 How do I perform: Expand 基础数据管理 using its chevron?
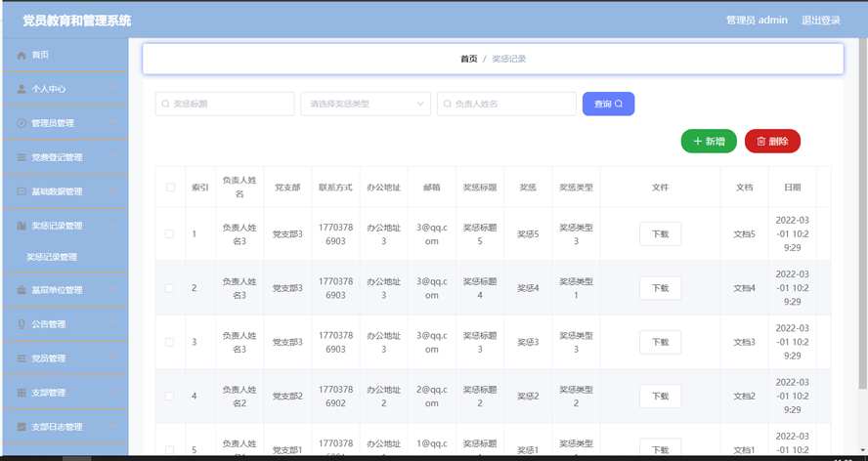click(x=113, y=191)
